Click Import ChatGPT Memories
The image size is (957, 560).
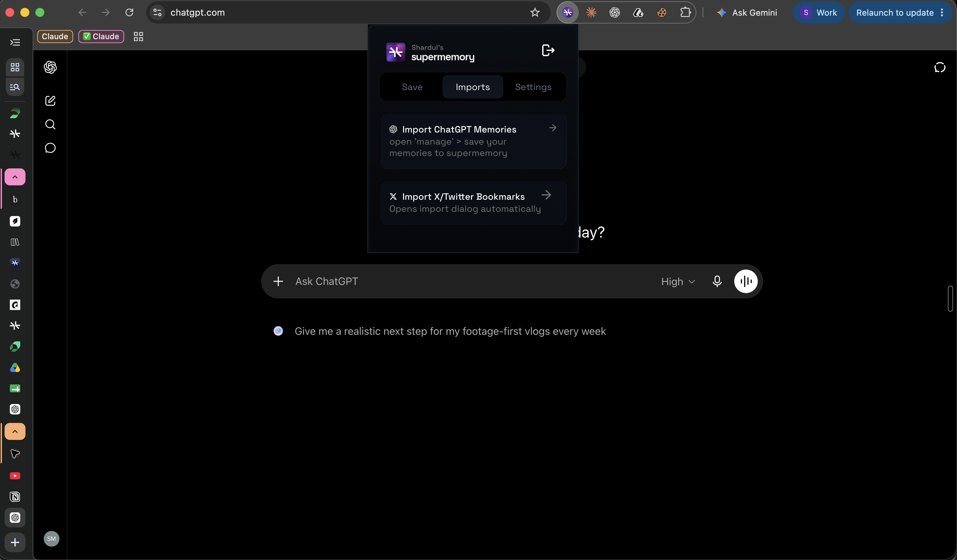(473, 141)
